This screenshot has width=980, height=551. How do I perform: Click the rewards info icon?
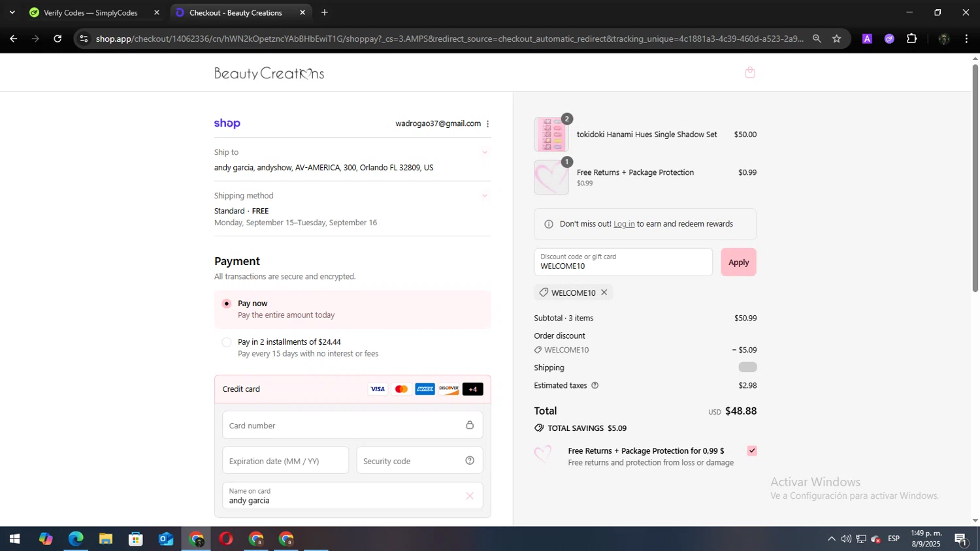pyautogui.click(x=549, y=224)
